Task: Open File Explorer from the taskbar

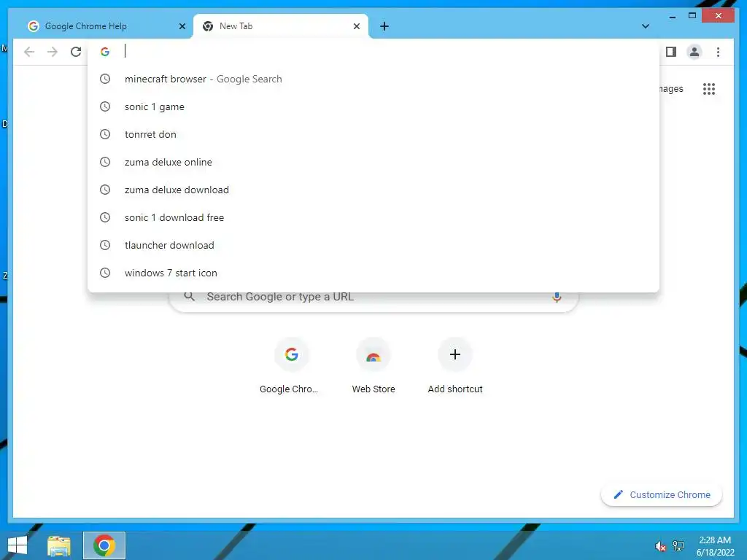Action: click(59, 545)
